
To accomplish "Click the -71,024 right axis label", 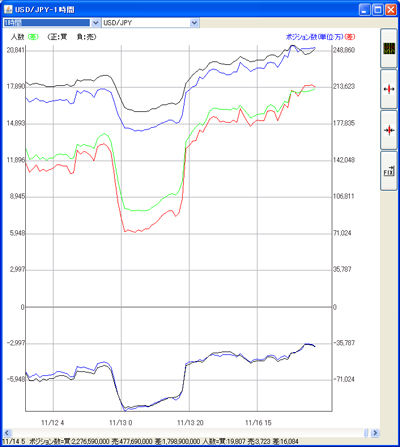I will pyautogui.click(x=344, y=379).
